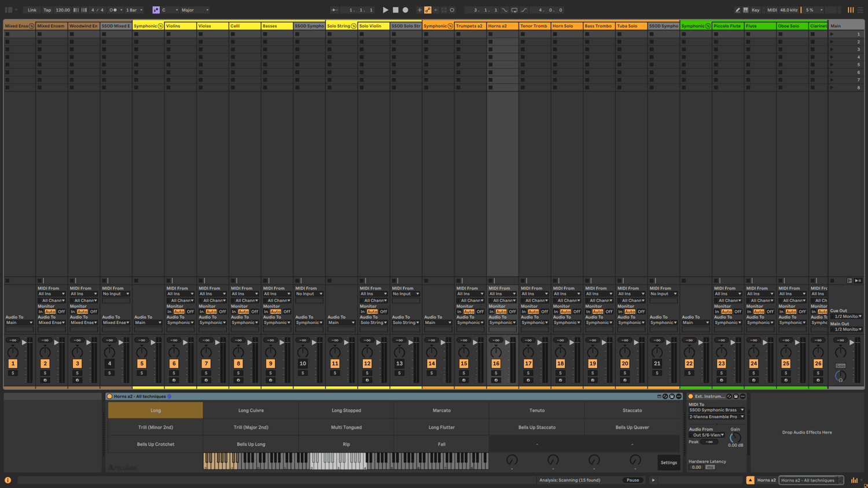Enable the MIDI Arrangement Overdub plus button

(420, 10)
